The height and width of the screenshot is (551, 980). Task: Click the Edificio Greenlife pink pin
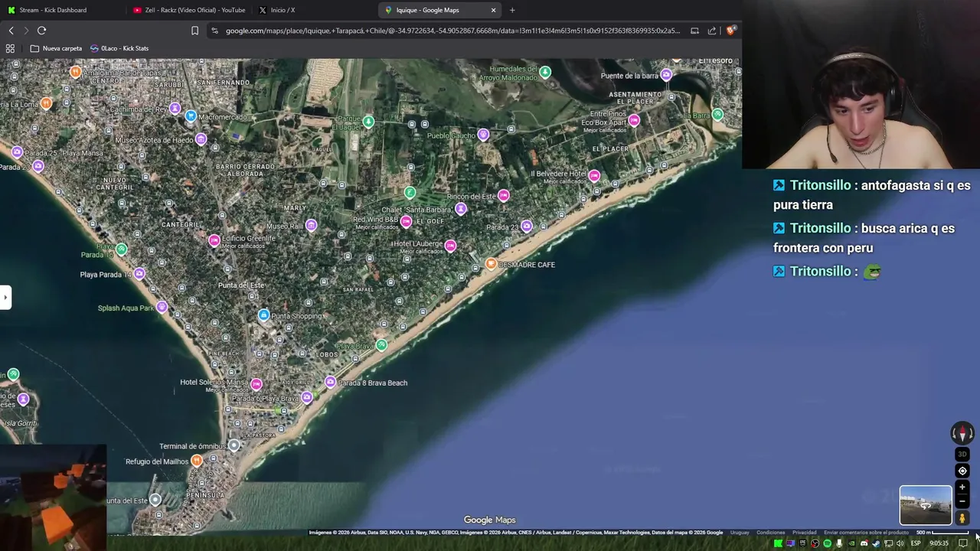[x=214, y=240]
